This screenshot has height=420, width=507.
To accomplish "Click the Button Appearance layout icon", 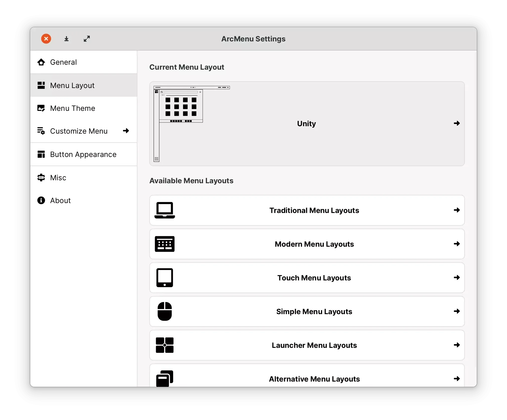I will point(41,154).
